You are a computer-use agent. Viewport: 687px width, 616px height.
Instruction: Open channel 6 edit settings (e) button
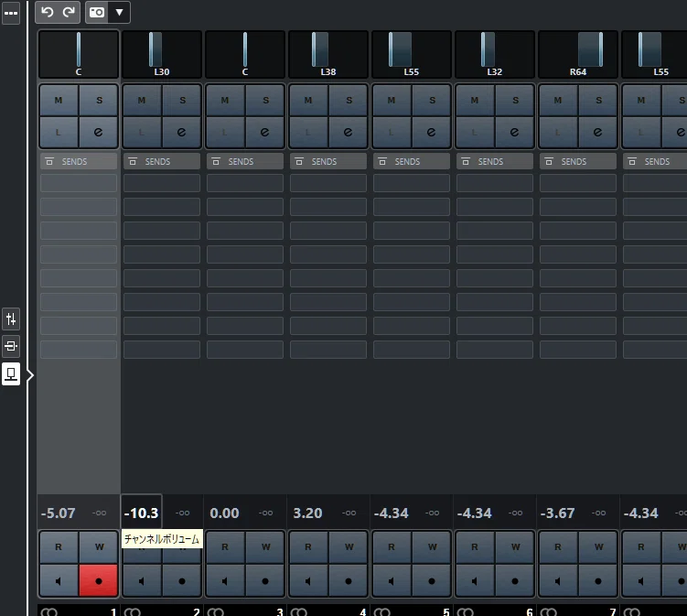point(515,132)
